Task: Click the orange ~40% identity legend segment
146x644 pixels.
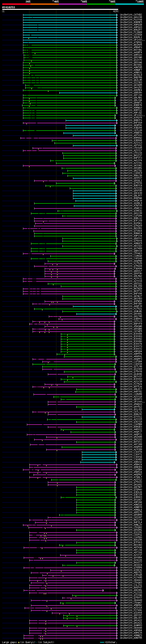Action: [x=45, y=4]
